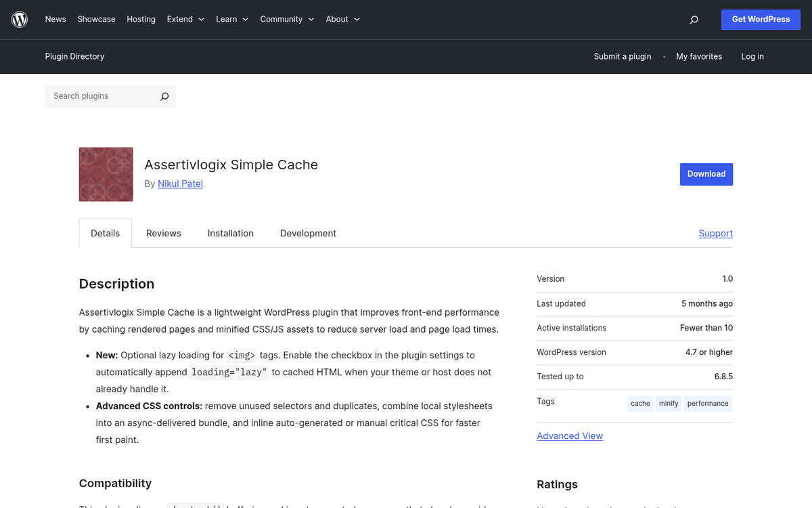Open the Advanced View page

pos(570,436)
